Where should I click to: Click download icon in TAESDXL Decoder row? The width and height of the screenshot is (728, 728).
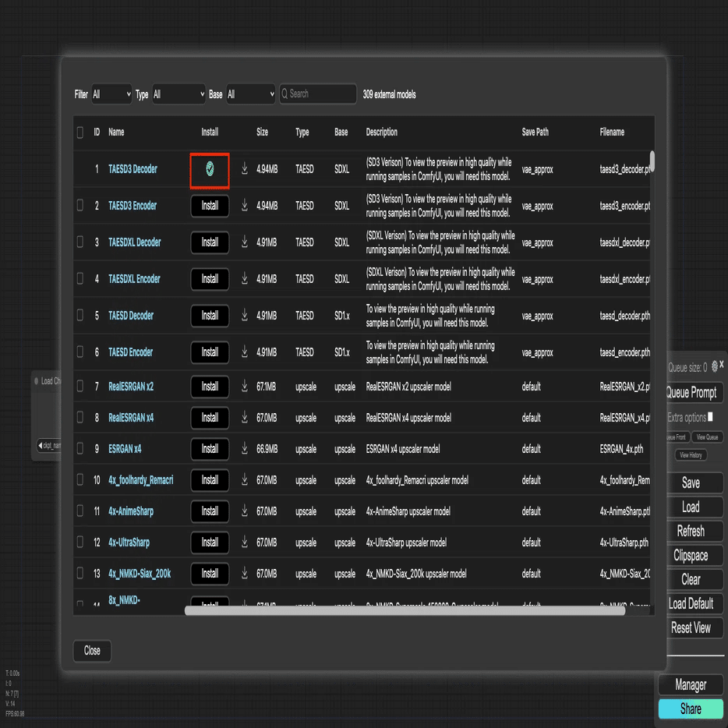click(x=245, y=242)
